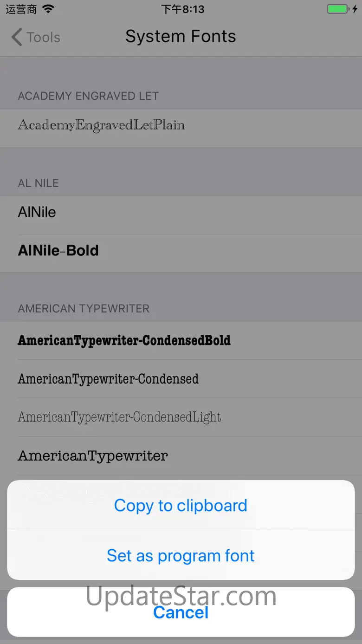Pick AmericanTypewriter-CondensedBold font
Image resolution: width=362 pixels, height=644 pixels.
[x=124, y=340]
